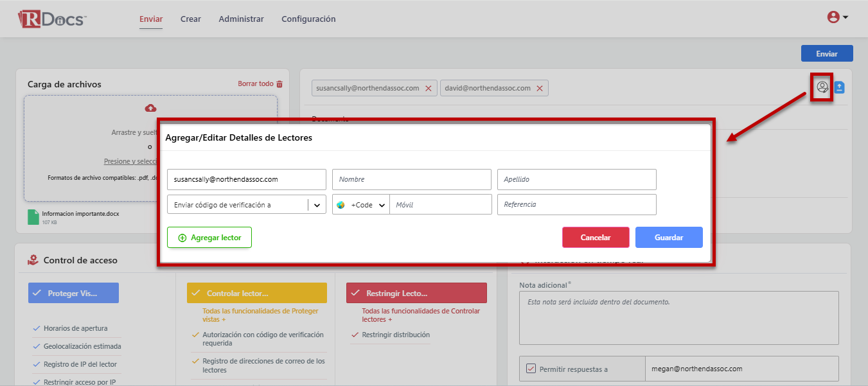This screenshot has height=386, width=868.
Task: Expand the +Code country code selector
Action: (x=361, y=205)
